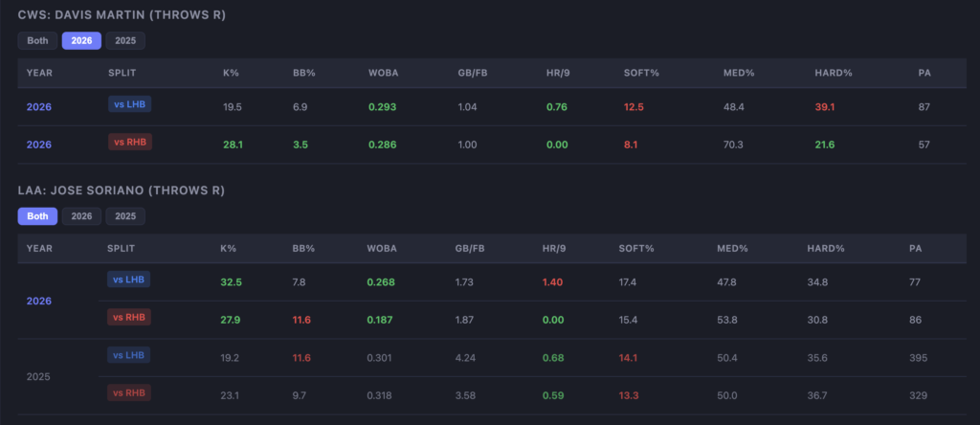Click the GB/FB value 4.24

(465, 358)
